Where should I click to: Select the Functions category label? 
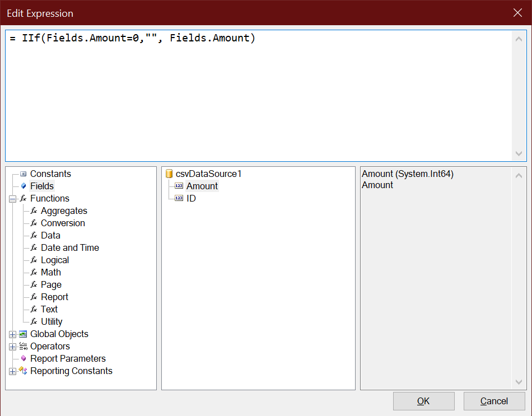(x=49, y=199)
